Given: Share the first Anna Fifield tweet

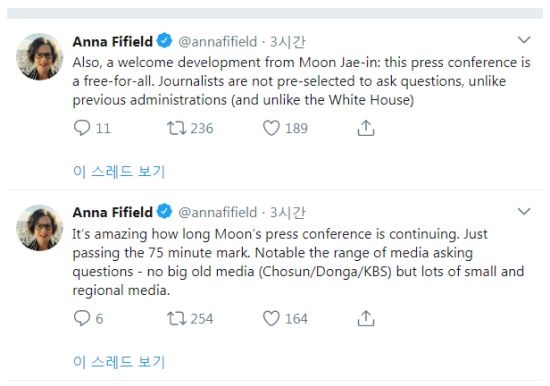Looking at the screenshot, I should click(x=366, y=128).
